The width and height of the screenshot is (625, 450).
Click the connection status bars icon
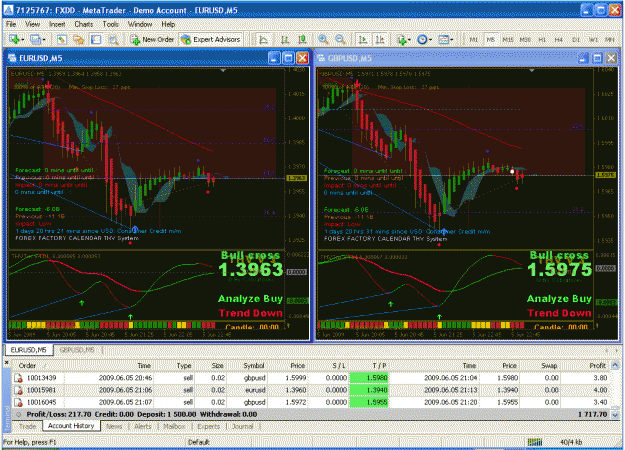click(535, 442)
